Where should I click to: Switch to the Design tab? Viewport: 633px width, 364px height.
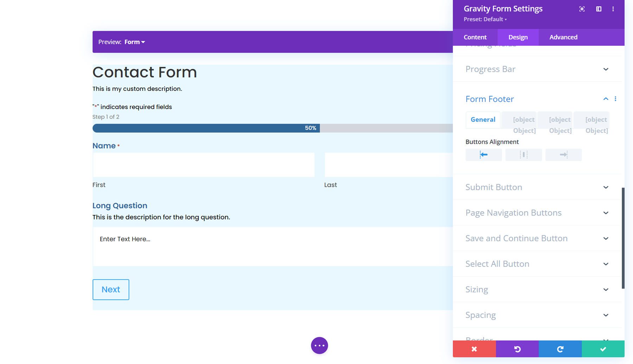[518, 37]
